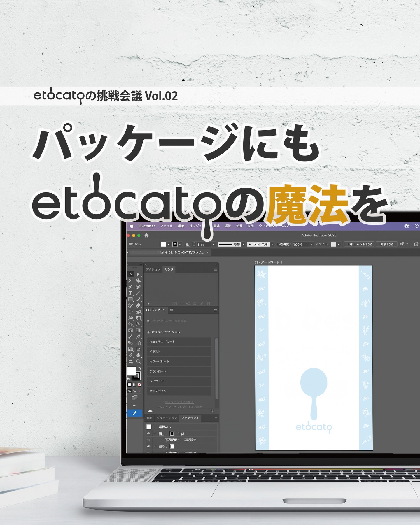This screenshot has height=525, width=420.
Task: Select the Rotate tool
Action: tap(130, 311)
